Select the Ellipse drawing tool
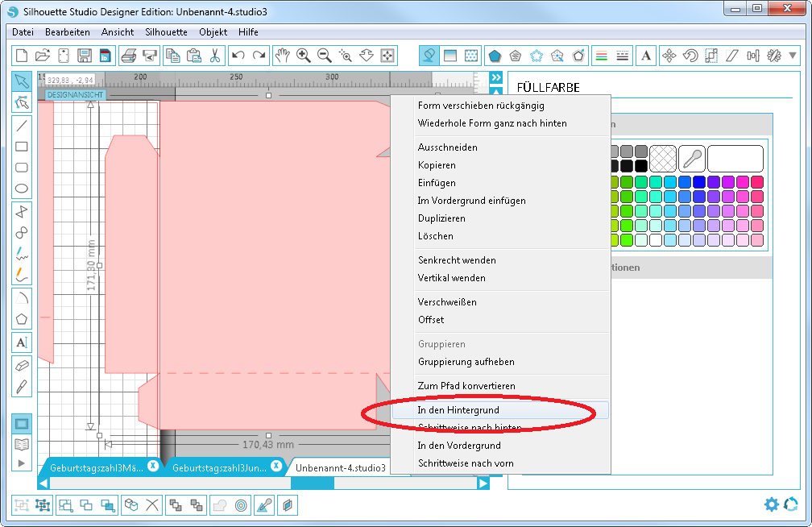812x527 pixels. pyautogui.click(x=22, y=189)
